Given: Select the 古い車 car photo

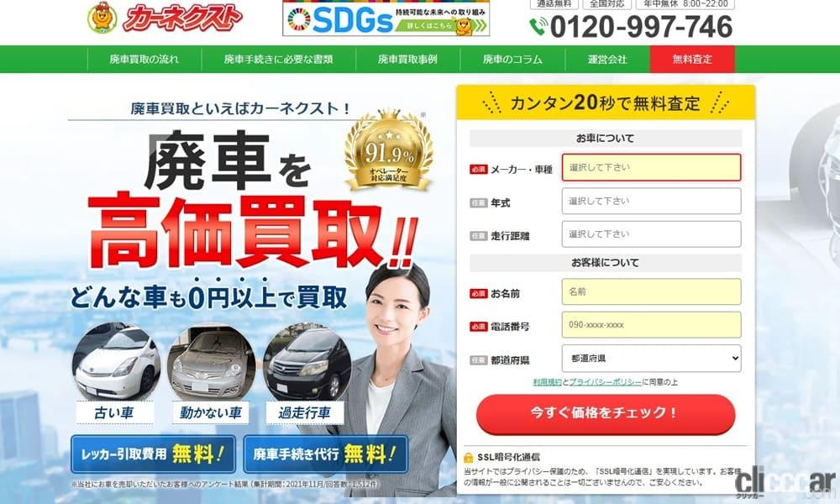Looking at the screenshot, I should (x=116, y=361).
